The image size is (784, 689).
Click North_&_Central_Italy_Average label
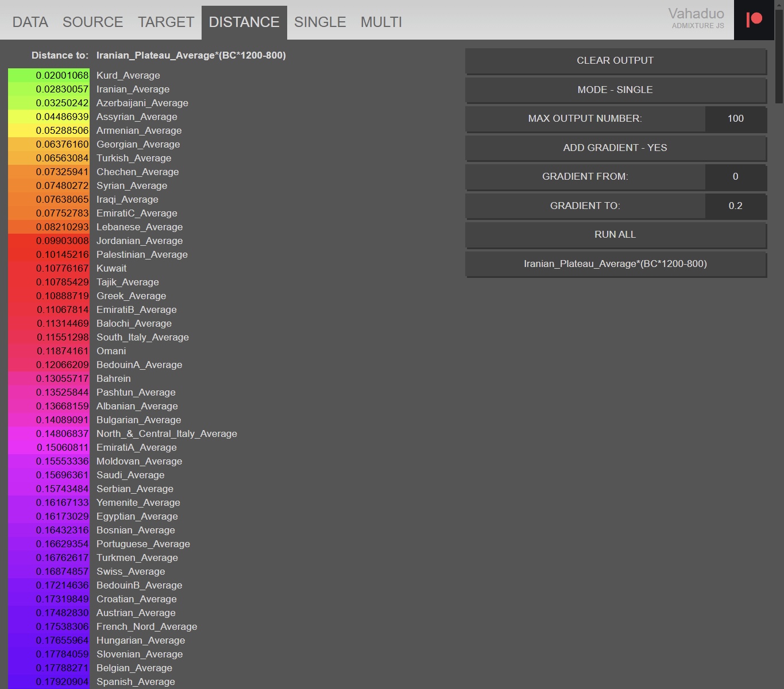click(x=167, y=434)
